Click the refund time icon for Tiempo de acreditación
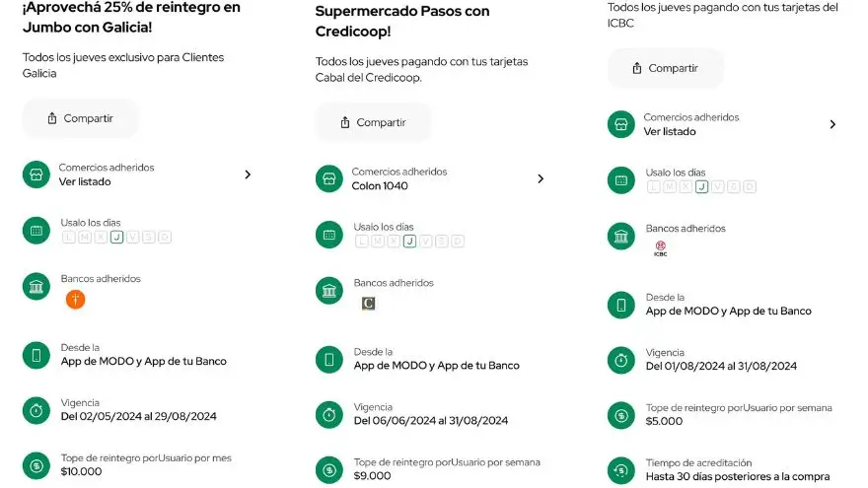868x488 pixels. 621,470
